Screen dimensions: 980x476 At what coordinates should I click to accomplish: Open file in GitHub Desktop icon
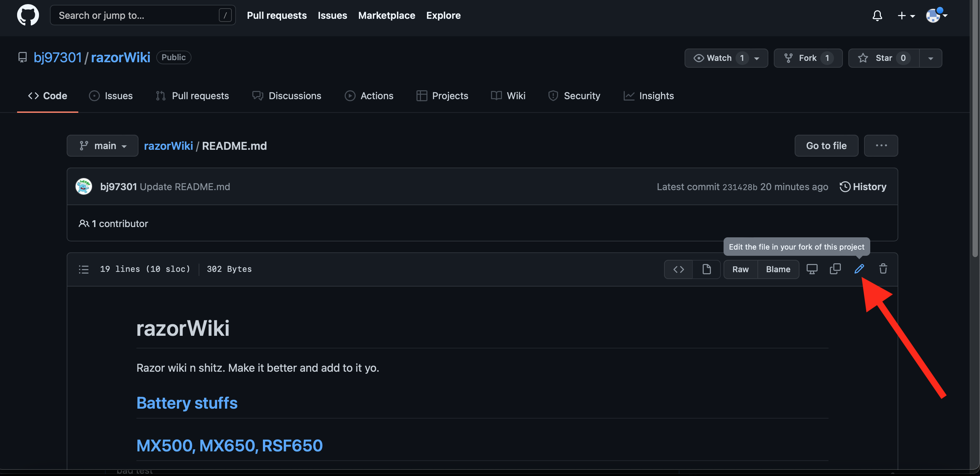click(811, 269)
